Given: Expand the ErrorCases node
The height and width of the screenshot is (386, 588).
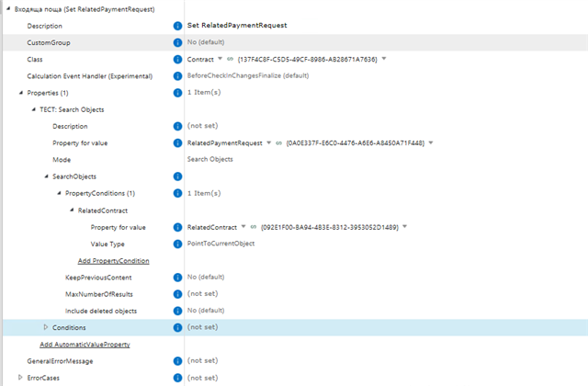Looking at the screenshot, I should point(20,378).
